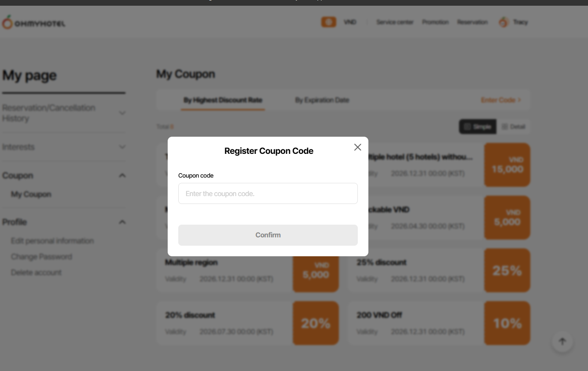Collapse the Profile sidebar section

122,222
